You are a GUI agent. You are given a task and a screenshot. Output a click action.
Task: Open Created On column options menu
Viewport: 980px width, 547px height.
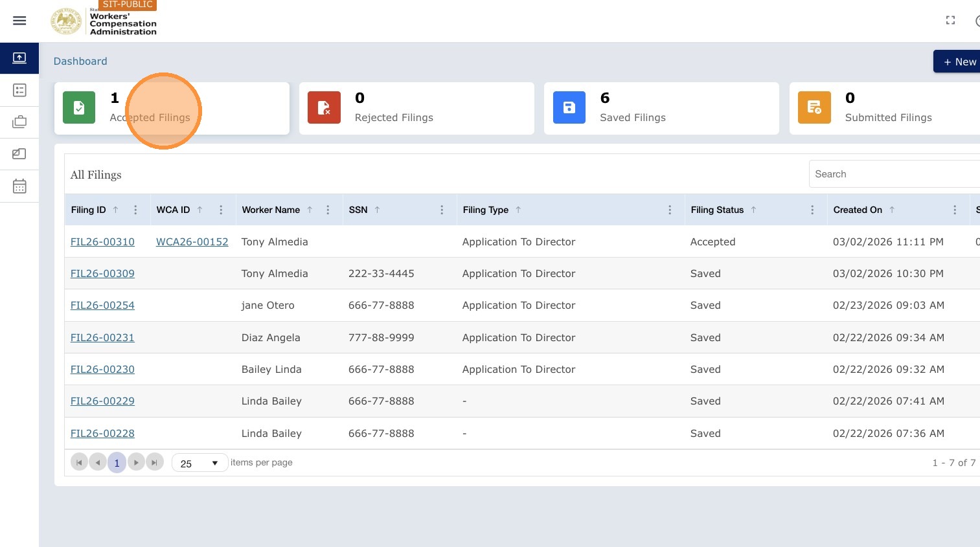tap(955, 210)
